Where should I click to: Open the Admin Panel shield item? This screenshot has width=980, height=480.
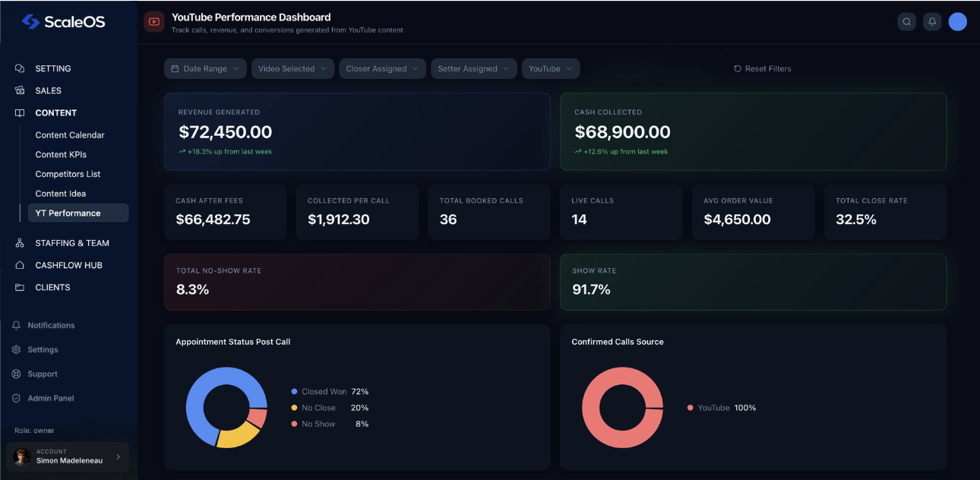[x=50, y=398]
